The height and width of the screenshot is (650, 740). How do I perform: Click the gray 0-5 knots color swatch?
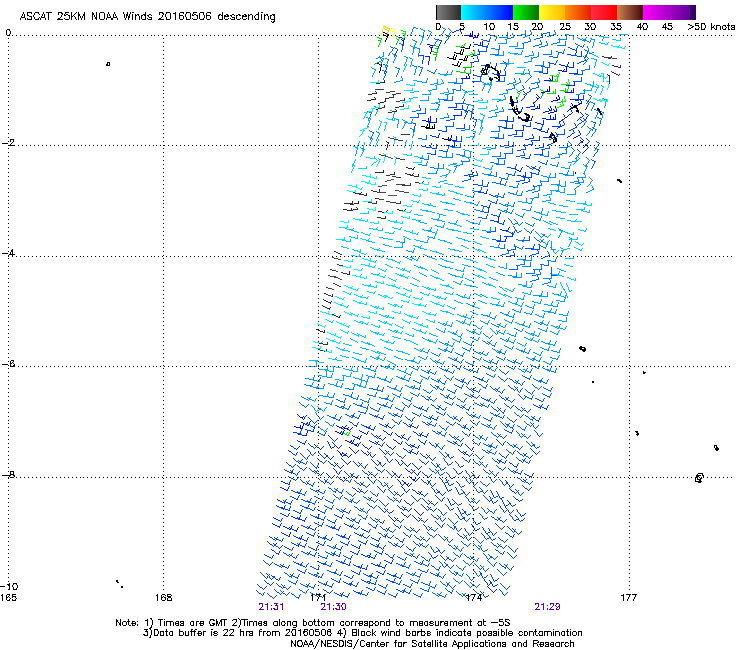click(448, 12)
